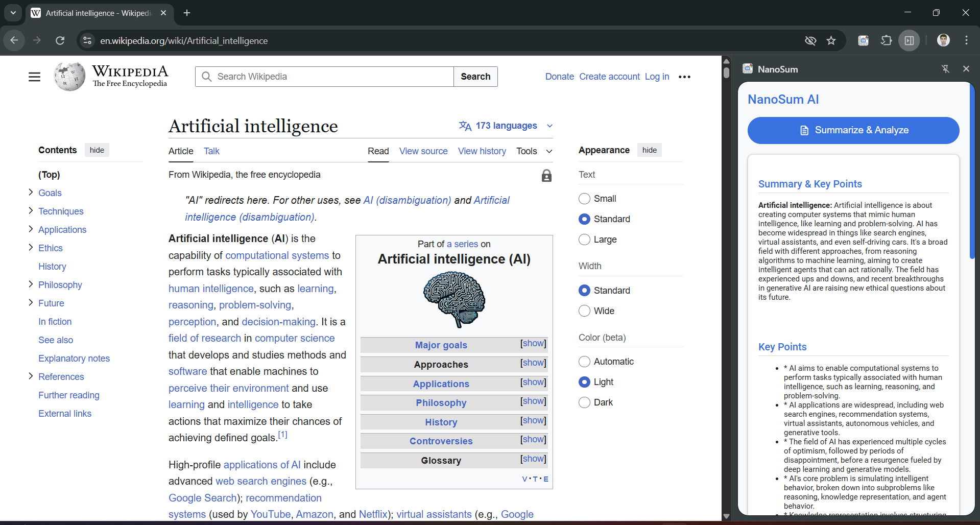Click the Donate link

click(x=560, y=77)
